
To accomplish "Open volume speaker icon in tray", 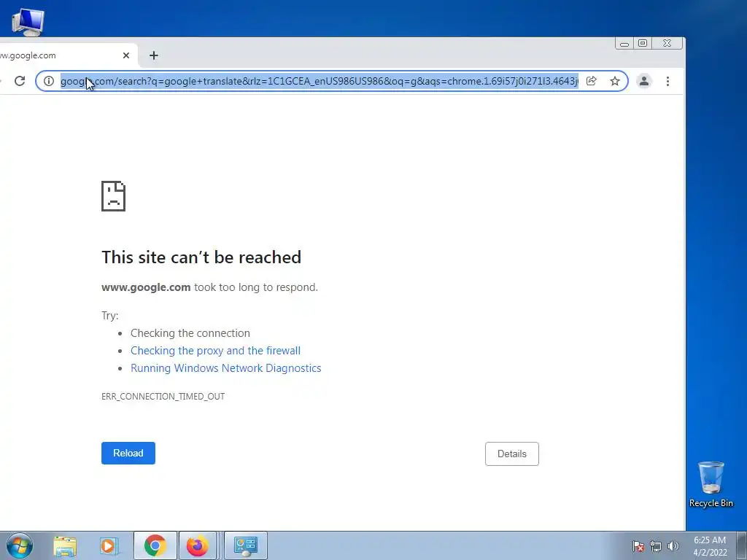I will 673,546.
